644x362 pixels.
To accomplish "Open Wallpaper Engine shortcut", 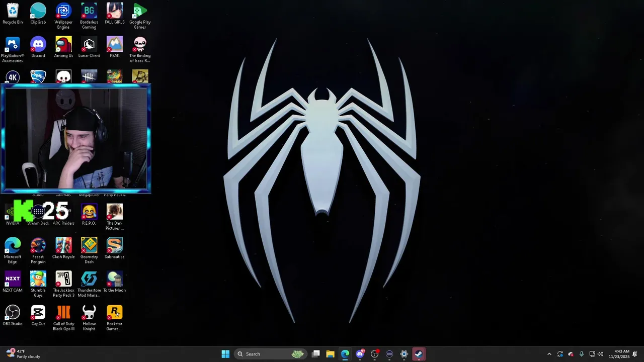I will (63, 16).
